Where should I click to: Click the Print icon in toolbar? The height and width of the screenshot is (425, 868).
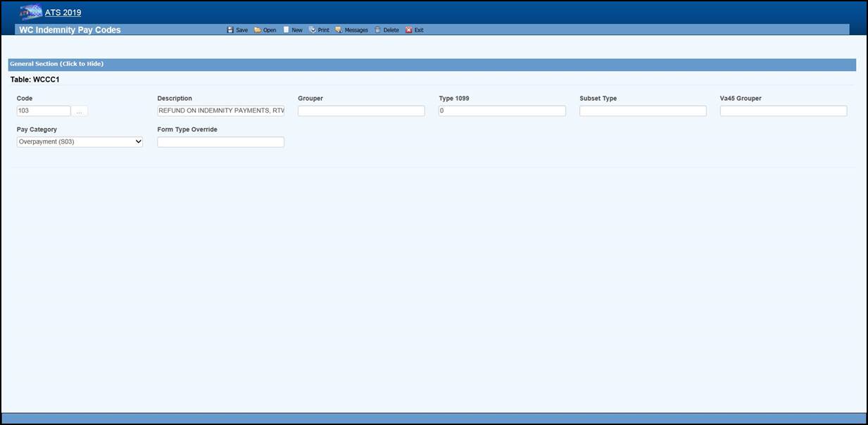pyautogui.click(x=313, y=30)
